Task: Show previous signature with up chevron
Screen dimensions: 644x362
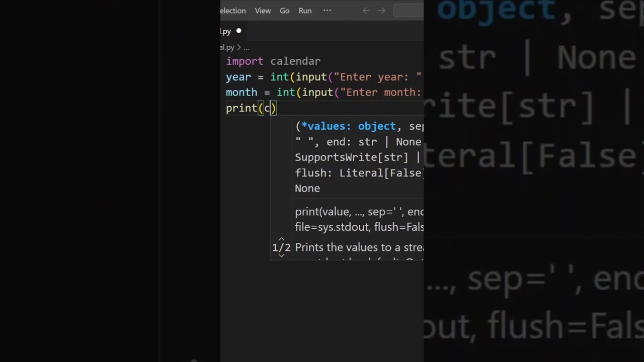Action: (x=281, y=239)
